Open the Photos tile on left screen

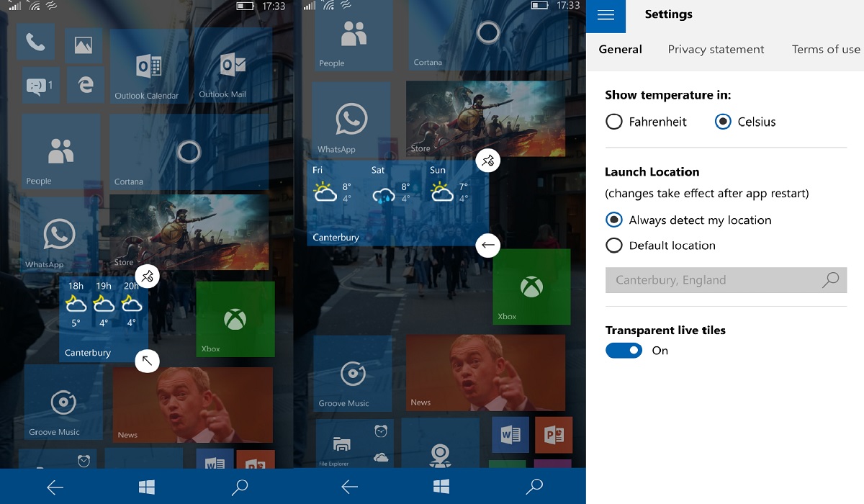84,45
